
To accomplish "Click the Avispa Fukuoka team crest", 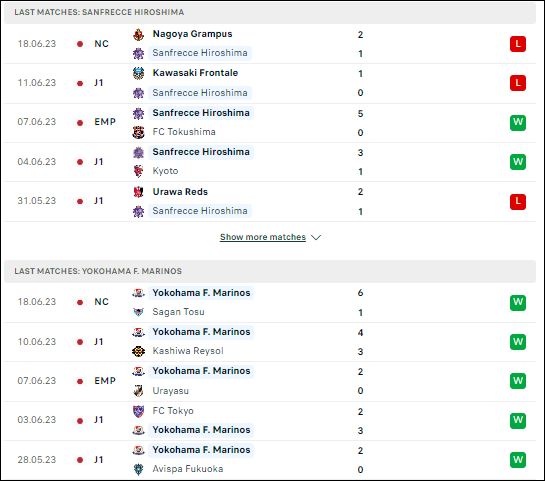I will click(138, 469).
